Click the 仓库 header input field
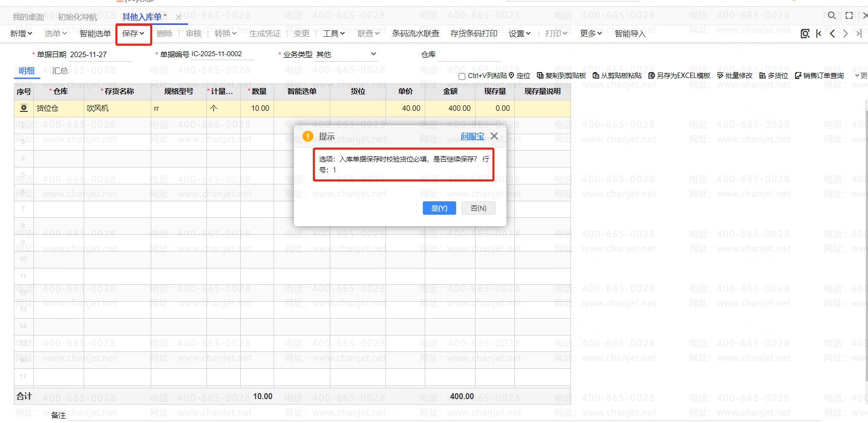Screen dimensions: 868x423 pos(469,54)
